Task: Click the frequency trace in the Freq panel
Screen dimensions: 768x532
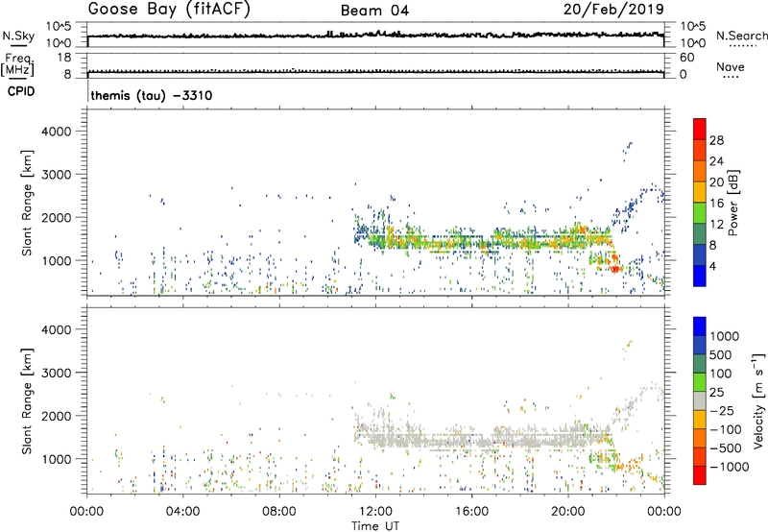Action: pyautogui.click(x=375, y=71)
